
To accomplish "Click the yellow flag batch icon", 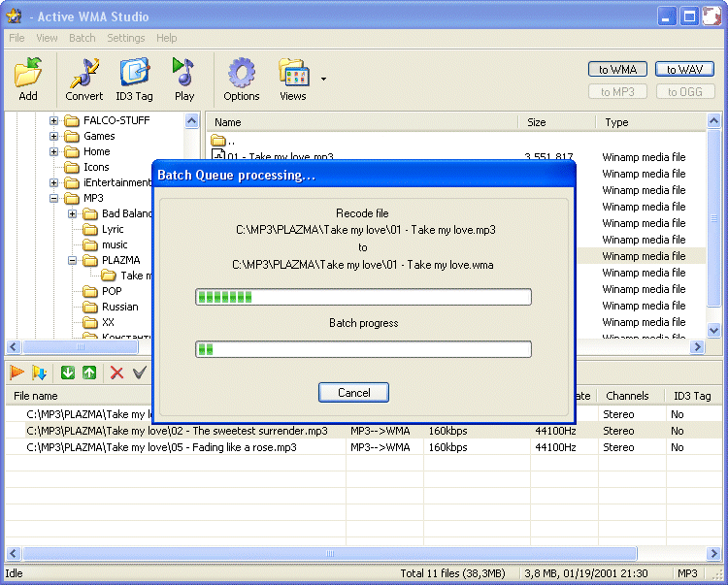I will pos(40,373).
